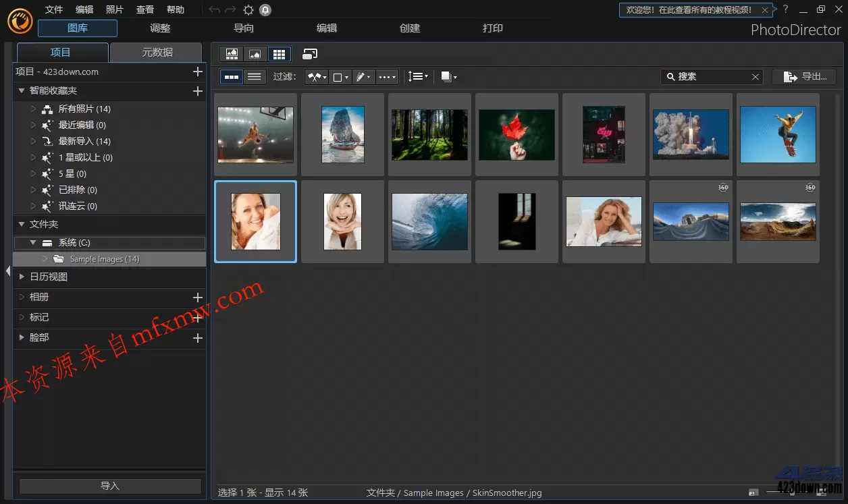848x504 pixels.
Task: Open the 文件 menu
Action: 54,9
